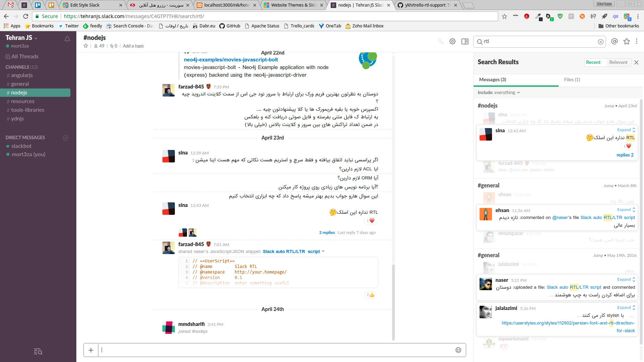Click the rtl search box
This screenshot has height=362, width=644.
coord(539,41)
